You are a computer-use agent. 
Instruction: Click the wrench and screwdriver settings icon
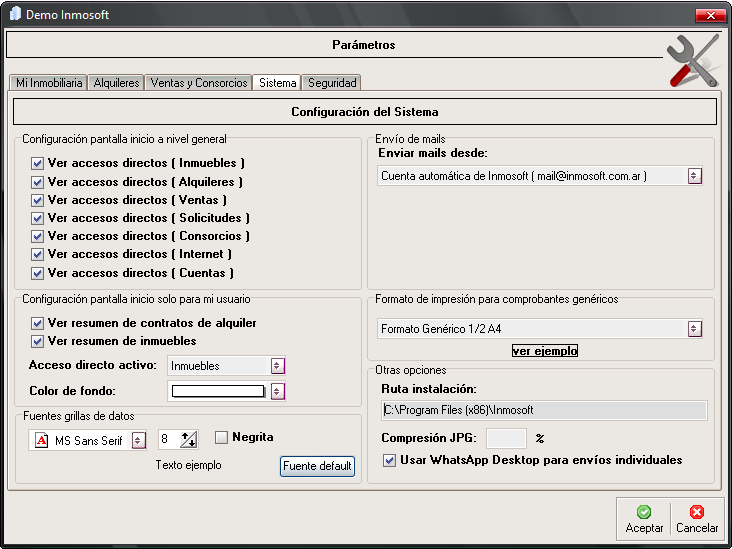[x=692, y=60]
